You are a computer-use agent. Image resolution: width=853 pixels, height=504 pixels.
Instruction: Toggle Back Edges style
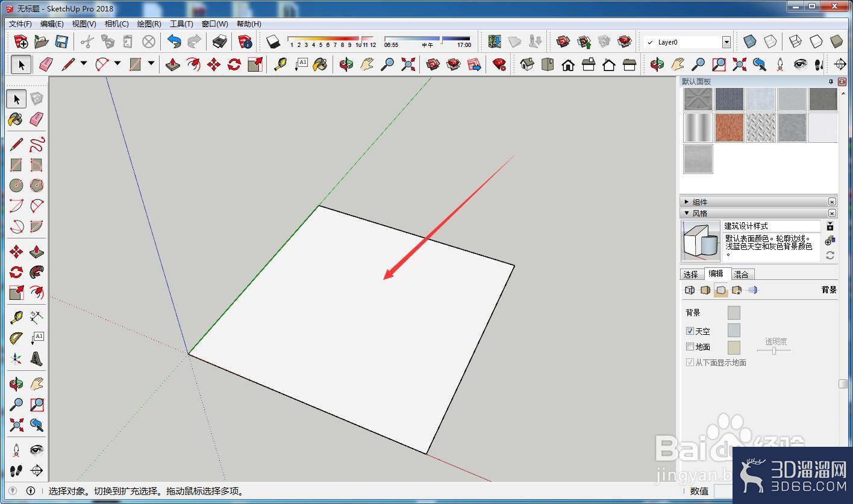tap(770, 42)
